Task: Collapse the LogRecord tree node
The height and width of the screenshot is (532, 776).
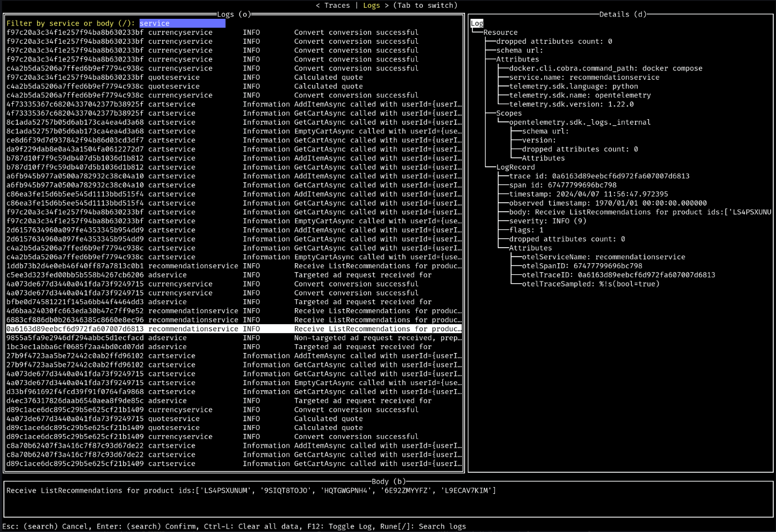Action: point(515,167)
